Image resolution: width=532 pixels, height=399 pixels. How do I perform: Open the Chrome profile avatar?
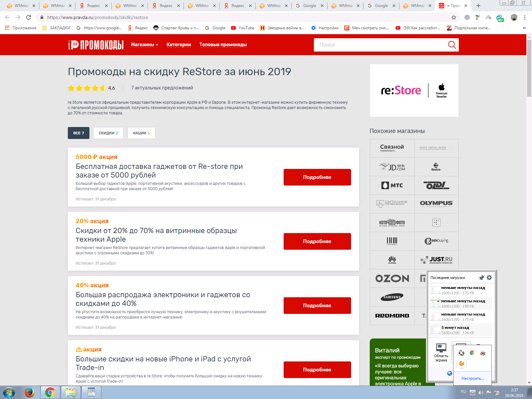click(x=514, y=17)
